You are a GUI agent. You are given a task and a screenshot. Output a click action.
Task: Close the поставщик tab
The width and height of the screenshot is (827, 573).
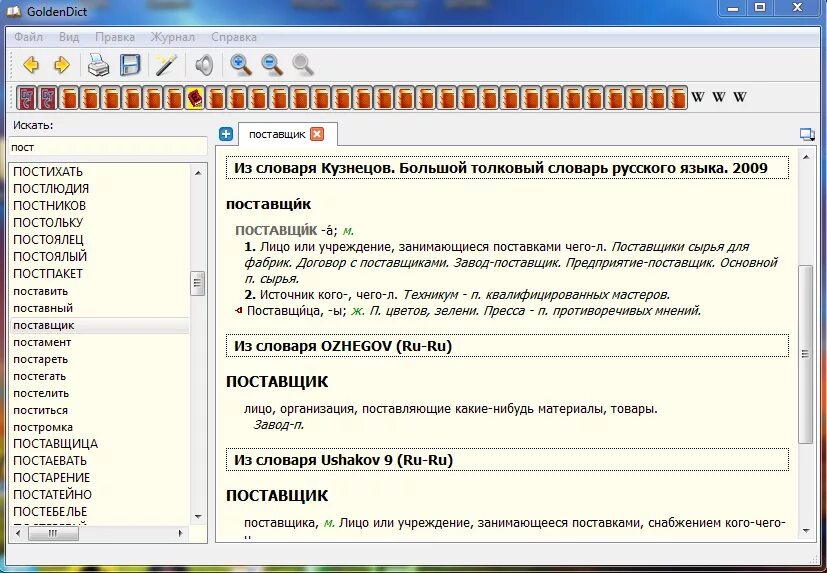[316, 134]
